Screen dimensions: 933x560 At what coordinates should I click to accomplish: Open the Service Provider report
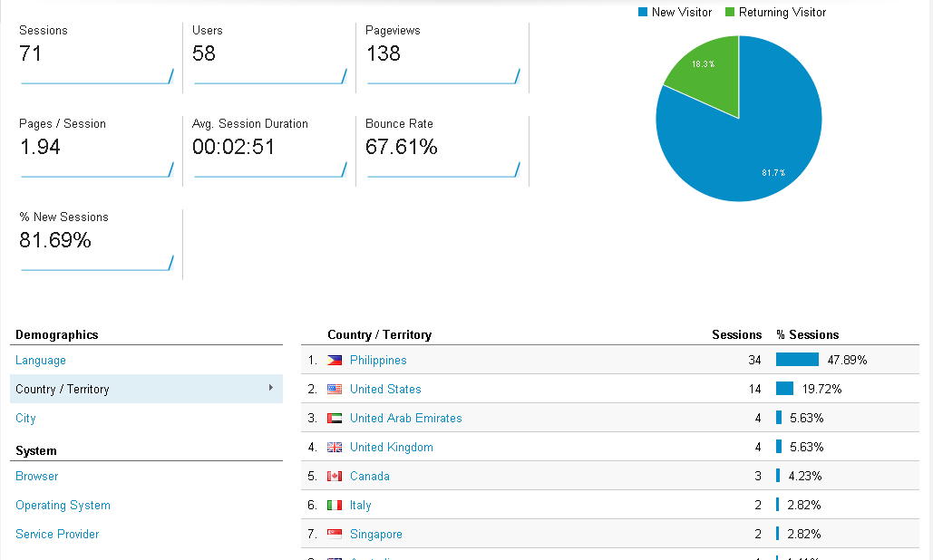tap(57, 534)
